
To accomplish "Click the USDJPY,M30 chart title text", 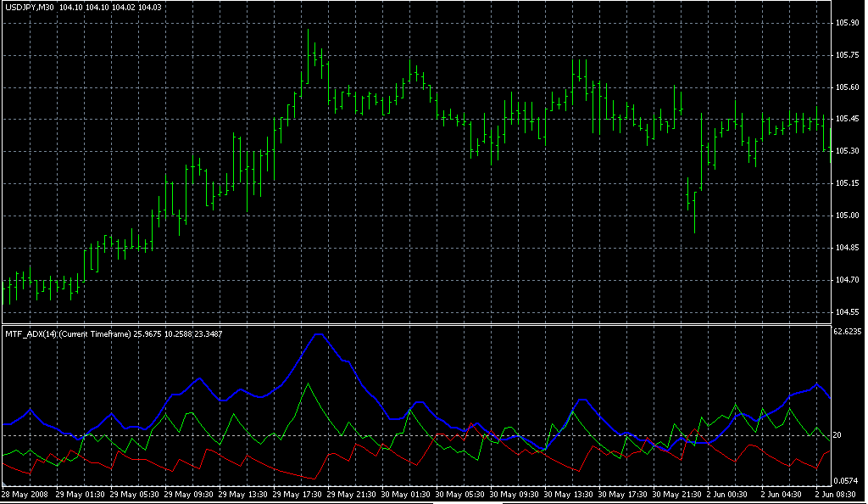I will (29, 7).
